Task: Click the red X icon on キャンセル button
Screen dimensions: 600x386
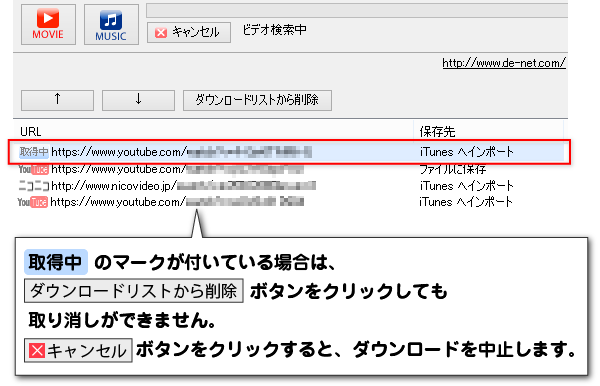Action: click(161, 33)
